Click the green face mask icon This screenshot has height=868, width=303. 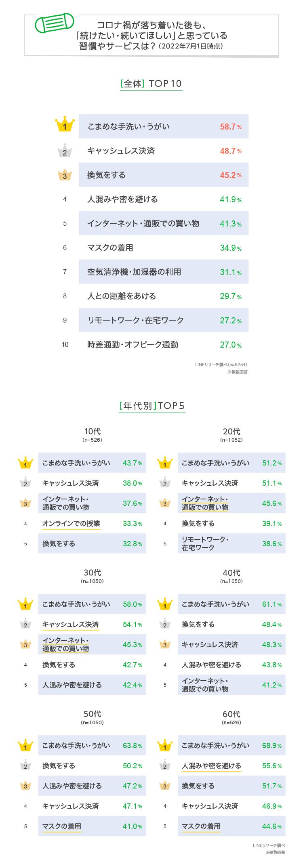tap(55, 23)
